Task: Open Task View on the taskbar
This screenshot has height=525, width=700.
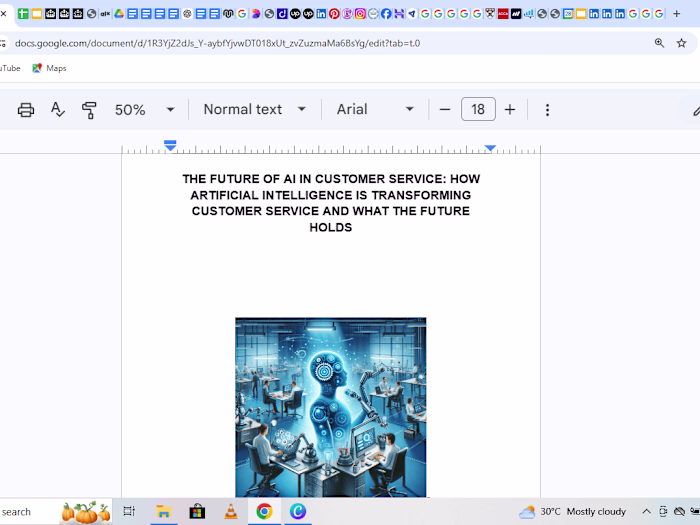Action: pos(129,511)
